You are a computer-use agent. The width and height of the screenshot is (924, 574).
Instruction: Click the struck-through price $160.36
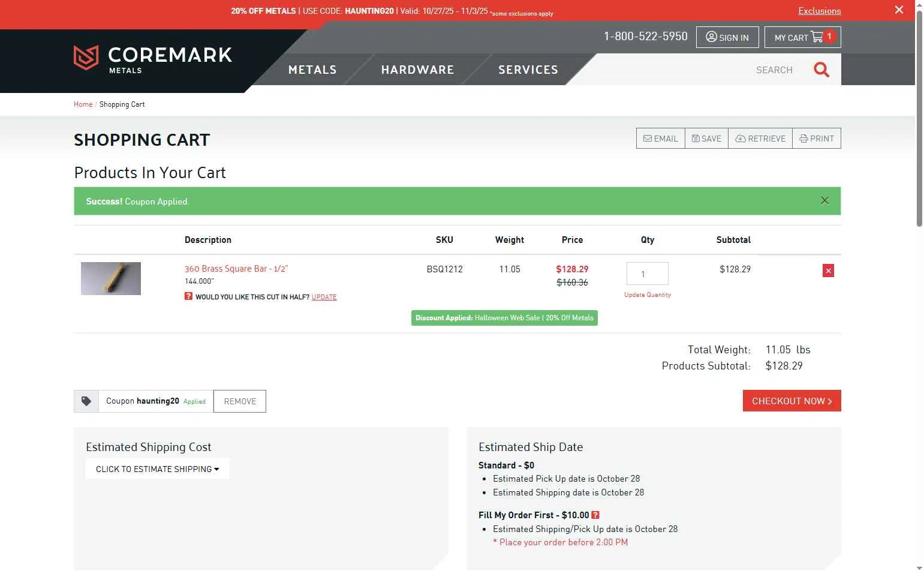pyautogui.click(x=572, y=283)
